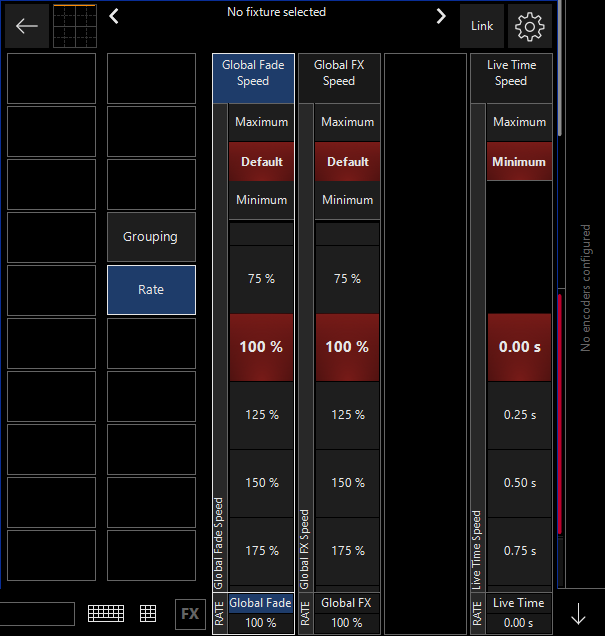Open the on-screen keyboard icon
This screenshot has height=636, width=605.
tap(106, 613)
